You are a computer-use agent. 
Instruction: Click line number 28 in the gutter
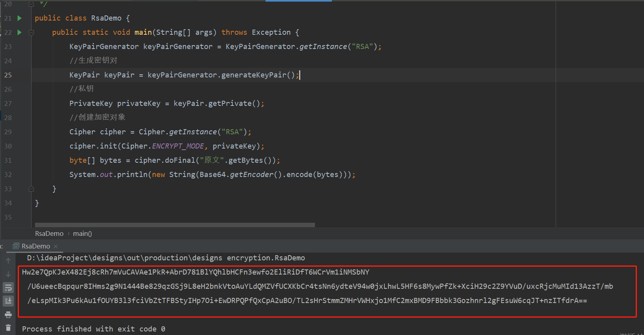(8, 118)
